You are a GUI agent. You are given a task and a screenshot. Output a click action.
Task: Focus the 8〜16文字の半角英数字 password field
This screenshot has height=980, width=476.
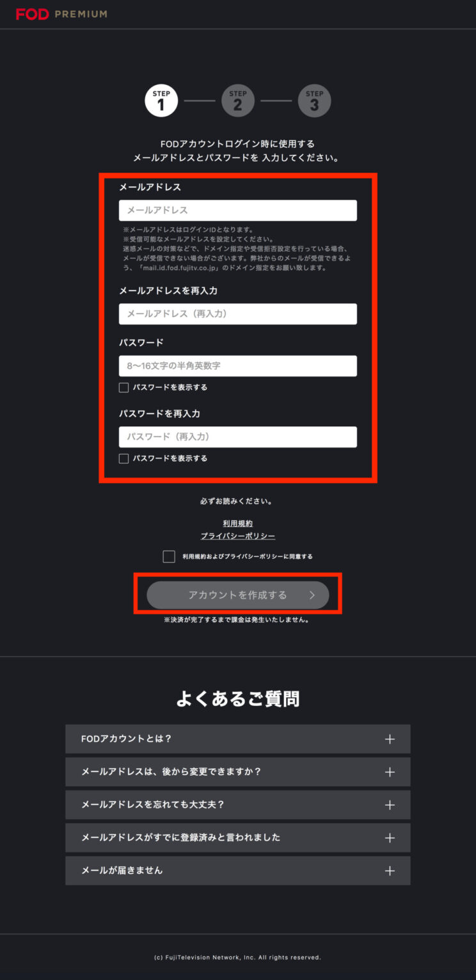click(x=238, y=366)
